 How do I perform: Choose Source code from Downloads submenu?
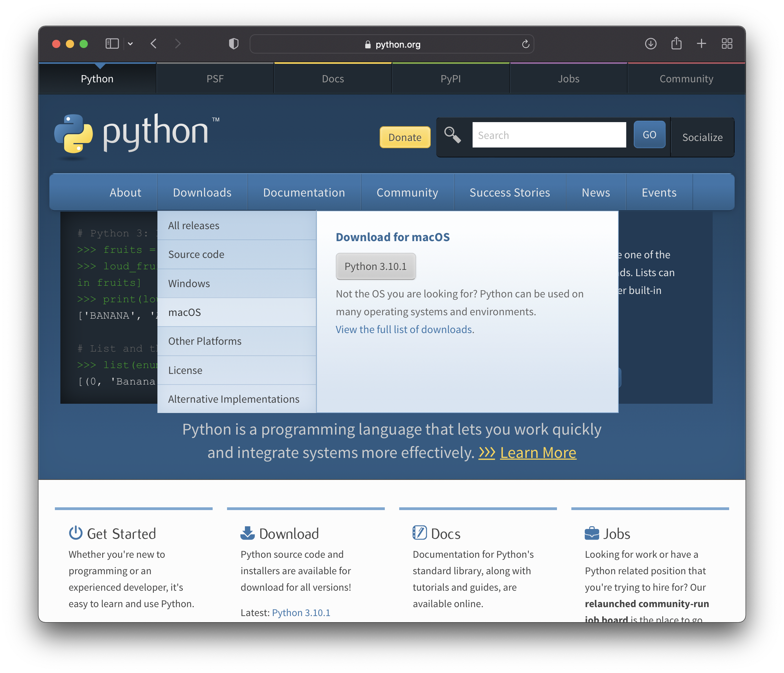[x=237, y=255]
